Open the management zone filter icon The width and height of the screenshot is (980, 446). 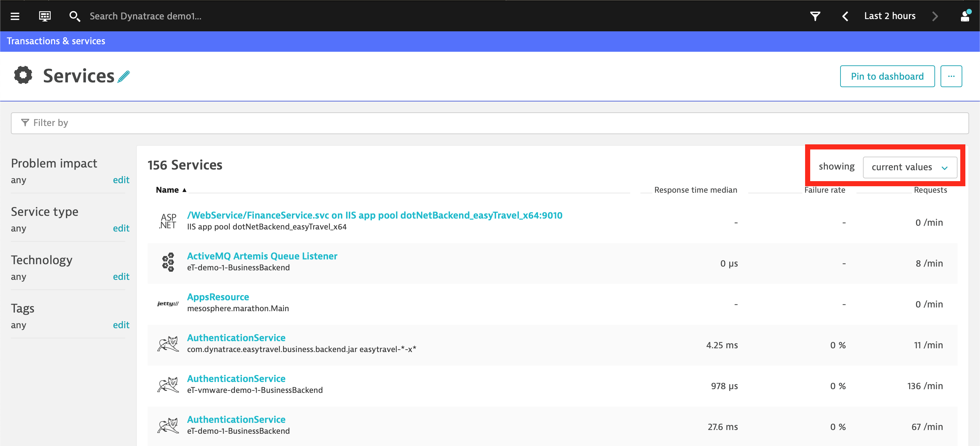(x=815, y=16)
